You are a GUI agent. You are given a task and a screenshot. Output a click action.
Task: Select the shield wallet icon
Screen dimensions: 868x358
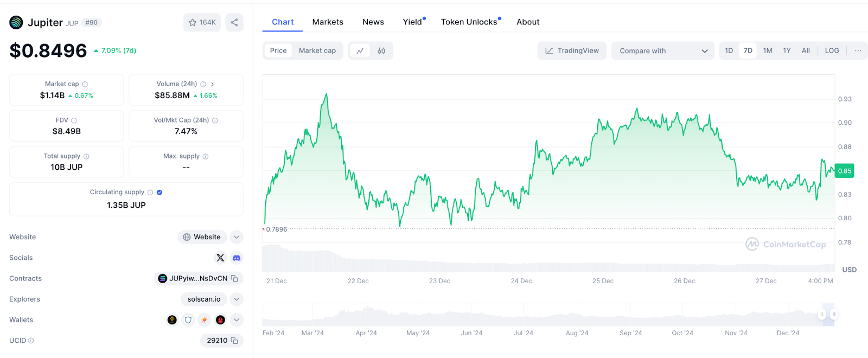point(188,320)
